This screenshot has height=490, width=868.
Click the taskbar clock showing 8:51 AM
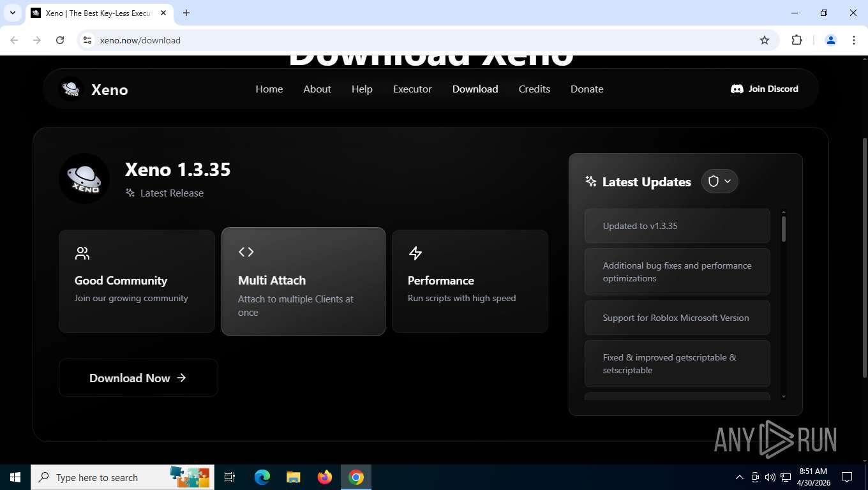(813, 477)
